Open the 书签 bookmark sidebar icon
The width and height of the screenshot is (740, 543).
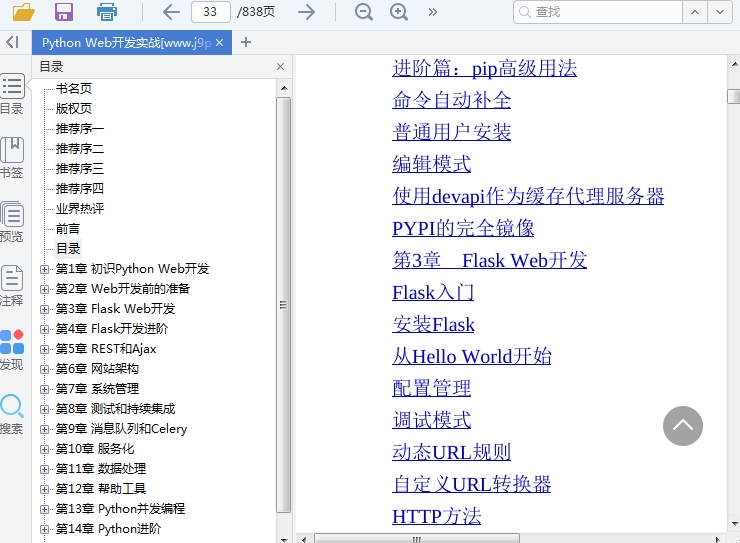point(12,158)
